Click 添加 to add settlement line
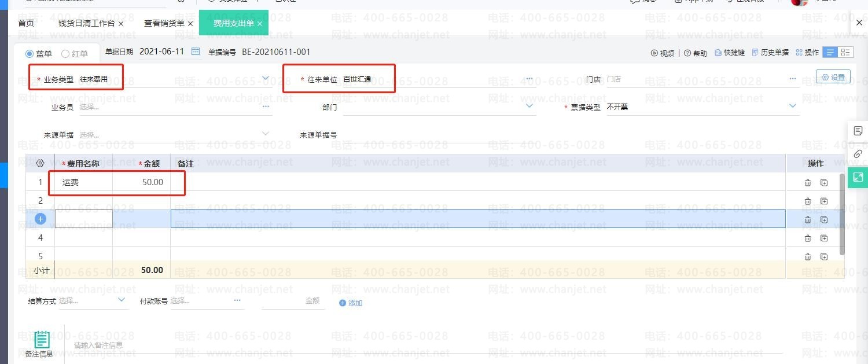Viewport: 868px width, 364px height. point(351,303)
